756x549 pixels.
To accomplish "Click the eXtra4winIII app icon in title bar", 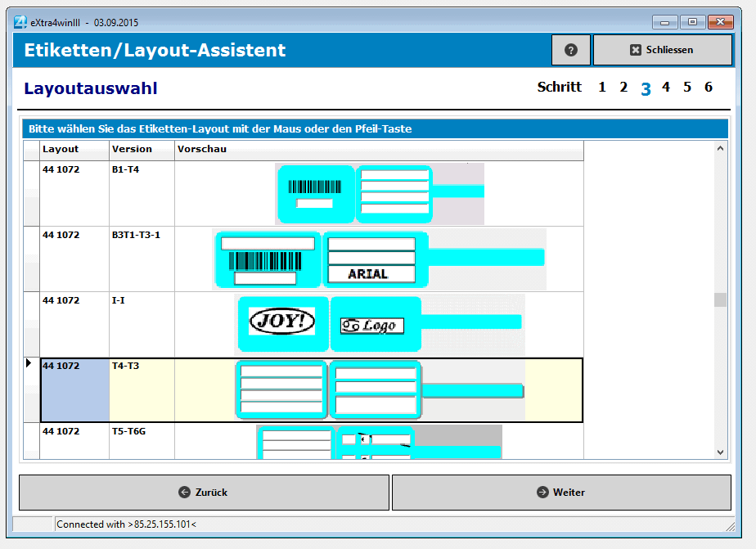I will click(20, 22).
